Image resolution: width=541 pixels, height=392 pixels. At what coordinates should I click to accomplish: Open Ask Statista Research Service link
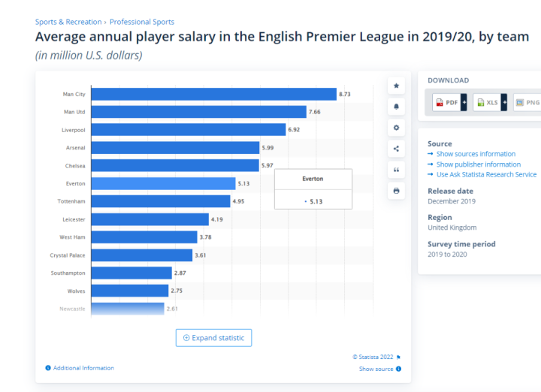click(x=486, y=174)
